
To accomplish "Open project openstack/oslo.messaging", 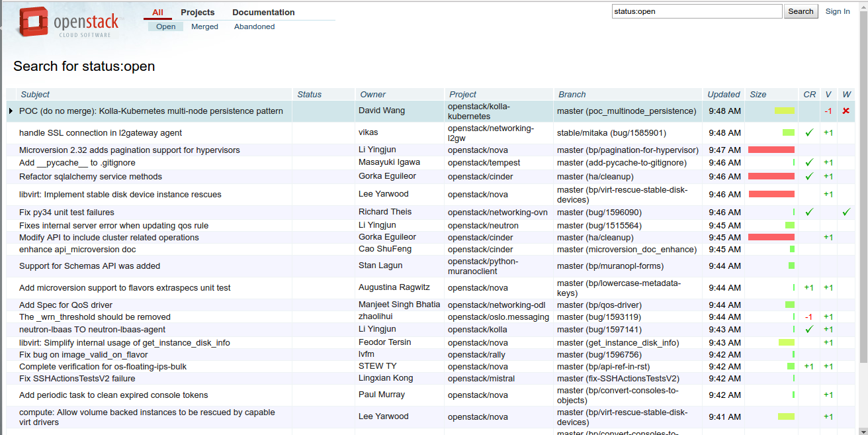I will point(498,316).
